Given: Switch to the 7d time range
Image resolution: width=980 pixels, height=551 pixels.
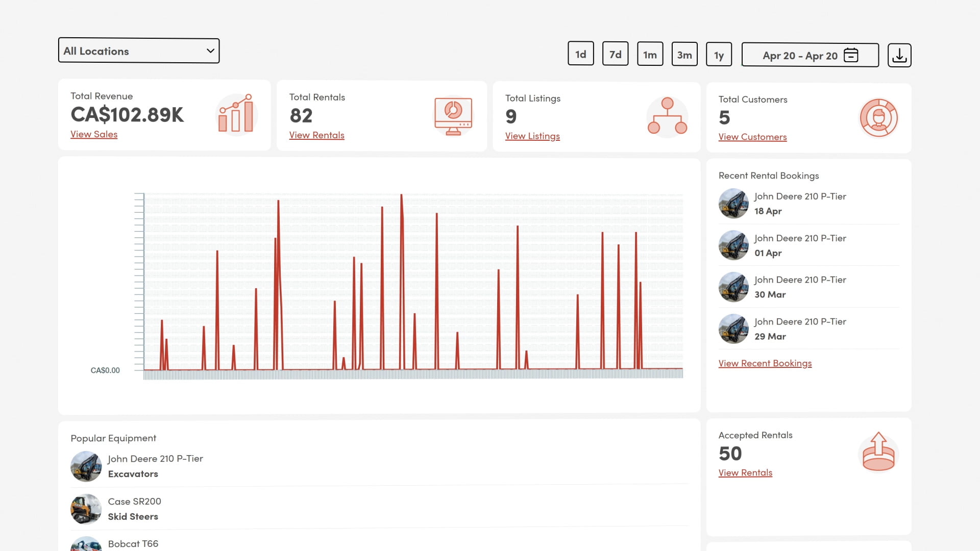Looking at the screenshot, I should (x=615, y=54).
